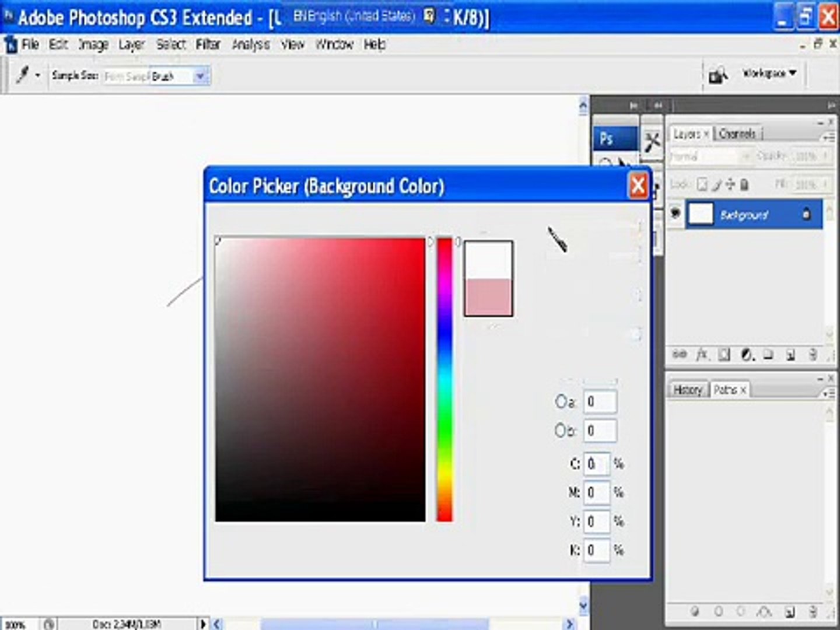Close the Layers tab with its x
This screenshot has width=840, height=630.
pos(706,134)
